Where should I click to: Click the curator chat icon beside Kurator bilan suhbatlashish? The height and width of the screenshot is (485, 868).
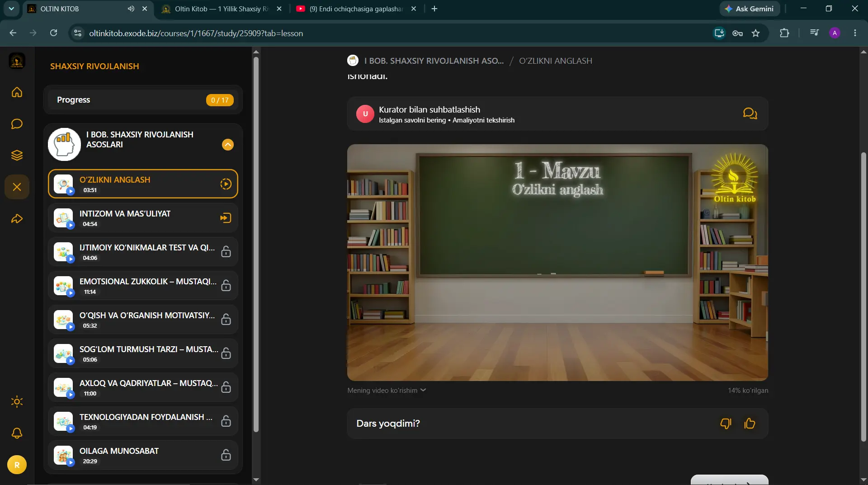[750, 113]
